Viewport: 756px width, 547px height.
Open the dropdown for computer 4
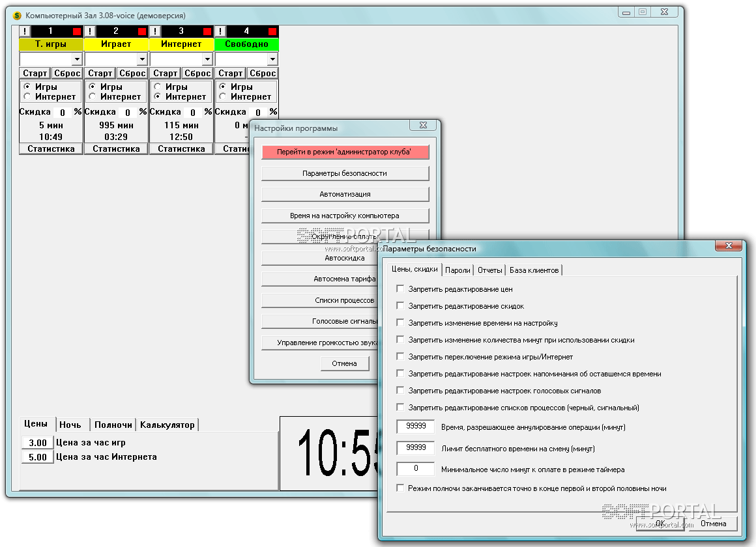point(272,59)
